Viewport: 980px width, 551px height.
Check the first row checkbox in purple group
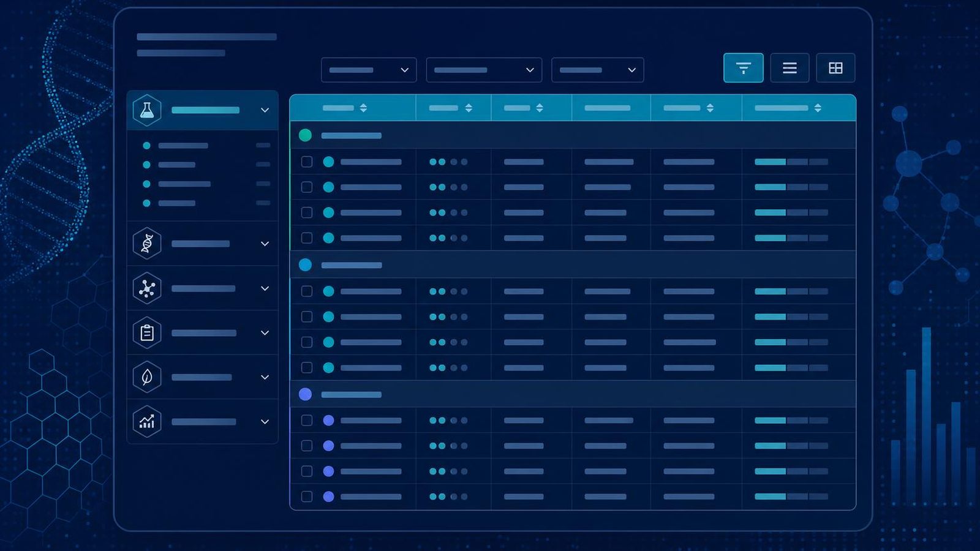click(x=307, y=421)
